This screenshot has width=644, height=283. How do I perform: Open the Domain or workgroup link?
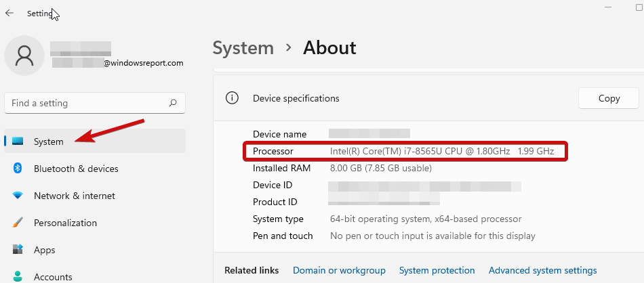(x=339, y=270)
